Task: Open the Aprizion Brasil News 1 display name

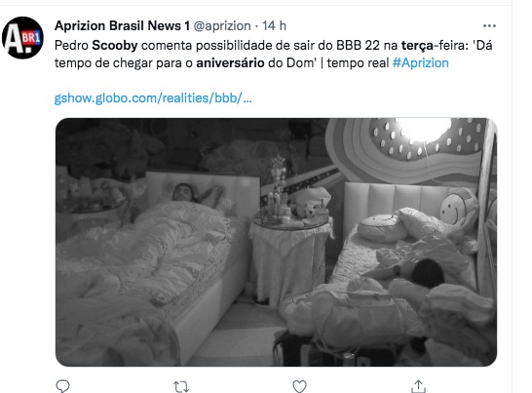Action: [x=122, y=25]
